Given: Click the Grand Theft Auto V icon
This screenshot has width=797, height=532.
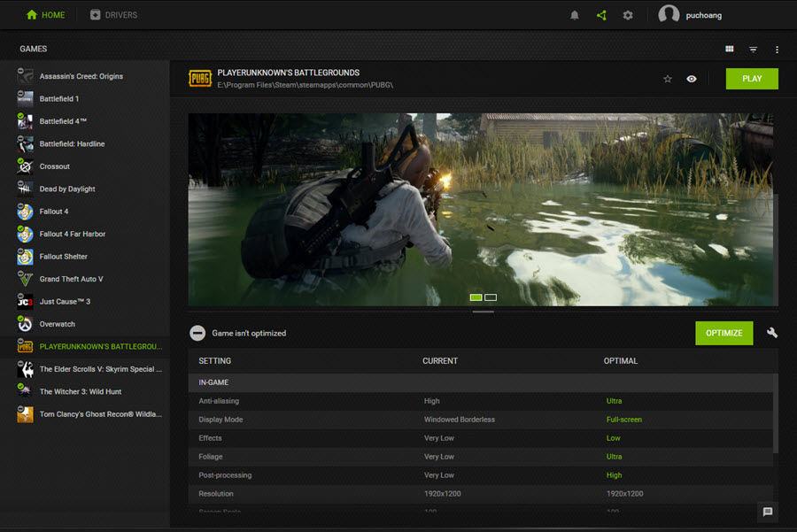Looking at the screenshot, I should click(x=25, y=279).
